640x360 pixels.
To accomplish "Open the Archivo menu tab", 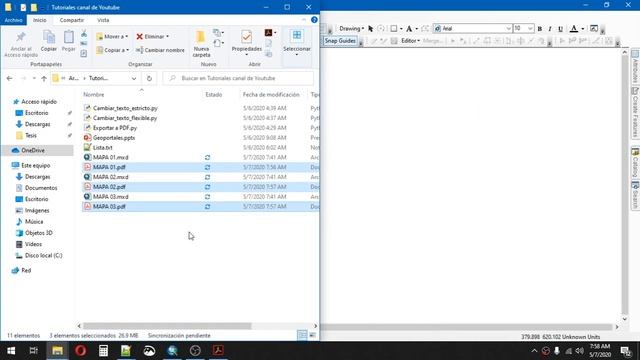I will [13, 20].
